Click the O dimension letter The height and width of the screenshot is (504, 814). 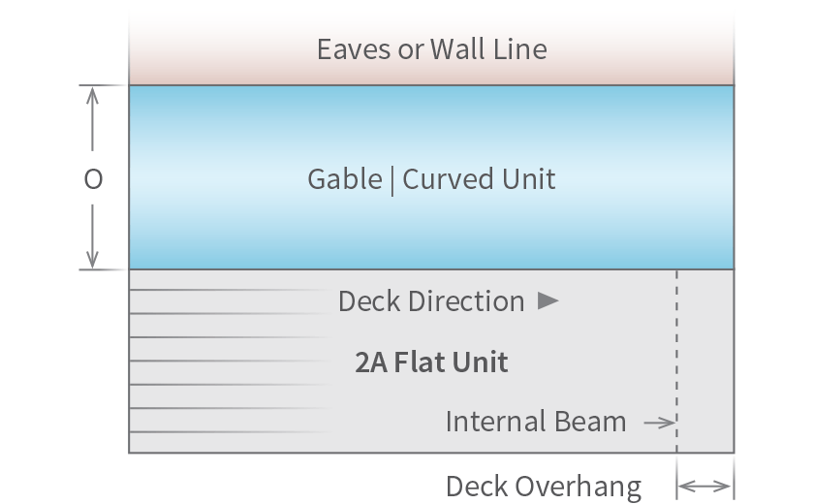tap(93, 179)
